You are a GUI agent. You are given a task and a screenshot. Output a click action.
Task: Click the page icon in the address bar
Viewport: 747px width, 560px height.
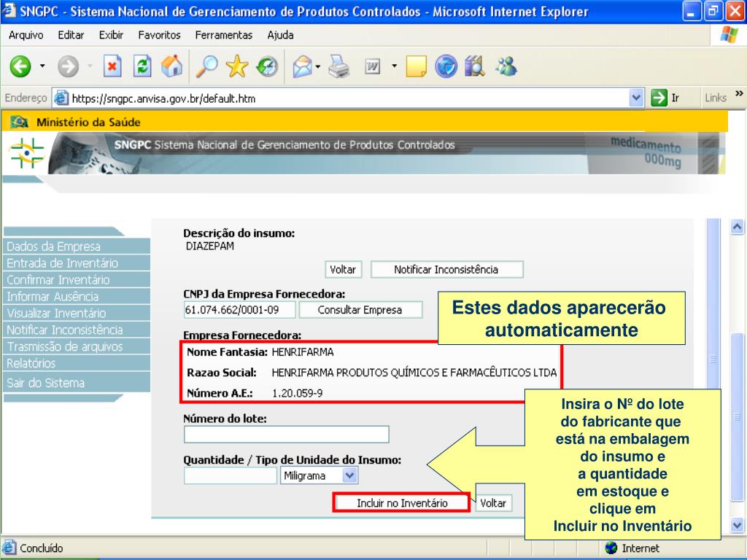click(x=61, y=98)
